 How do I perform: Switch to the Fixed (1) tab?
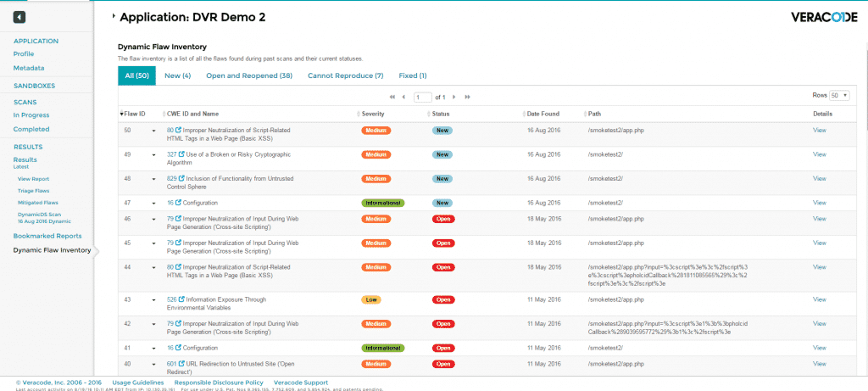pos(413,75)
